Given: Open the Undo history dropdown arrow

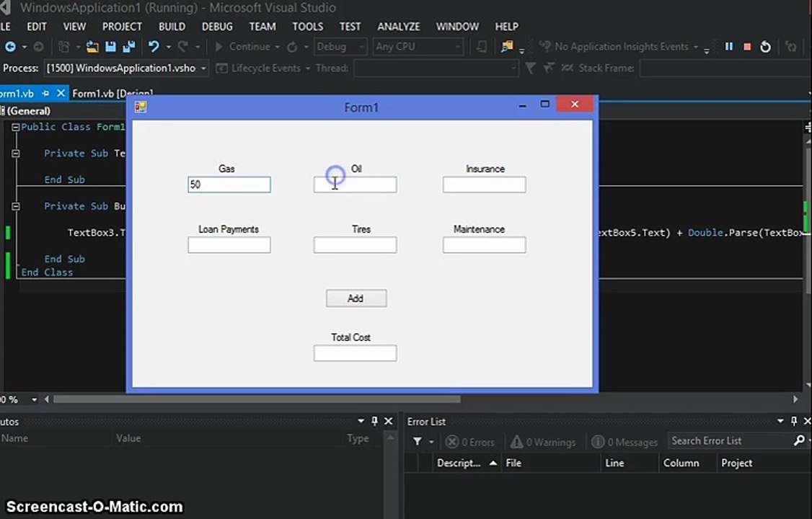Looking at the screenshot, I should [168, 47].
